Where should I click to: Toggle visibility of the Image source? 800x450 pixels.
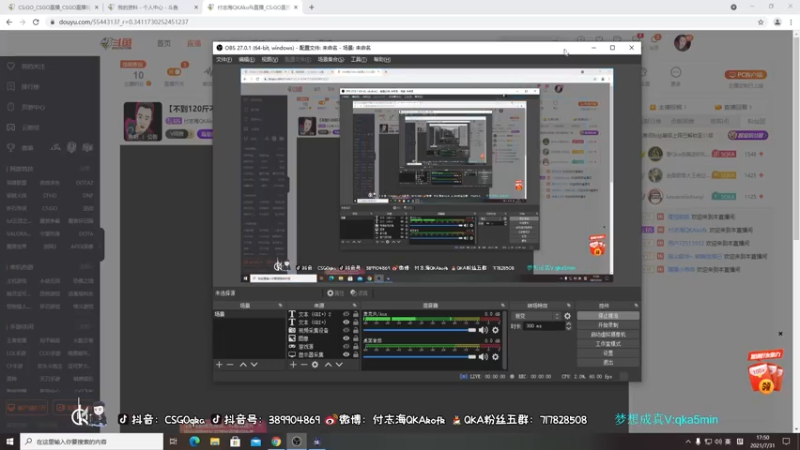pos(346,338)
